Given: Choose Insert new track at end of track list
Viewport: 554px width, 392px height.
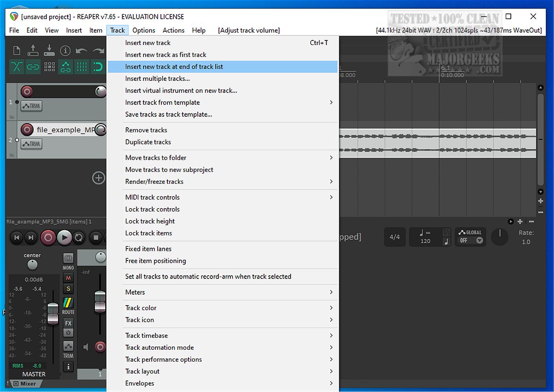Looking at the screenshot, I should 223,67.
